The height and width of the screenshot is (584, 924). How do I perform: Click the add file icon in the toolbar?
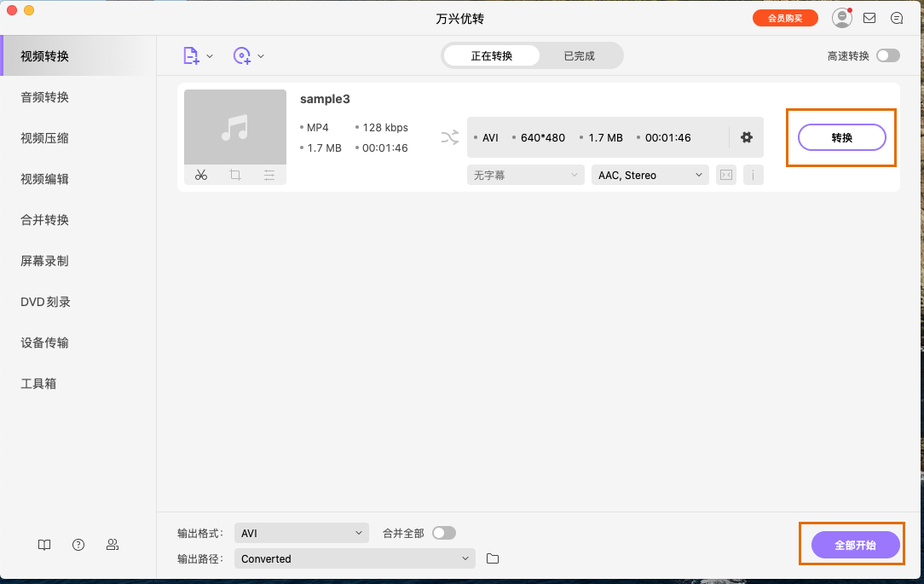tap(190, 55)
